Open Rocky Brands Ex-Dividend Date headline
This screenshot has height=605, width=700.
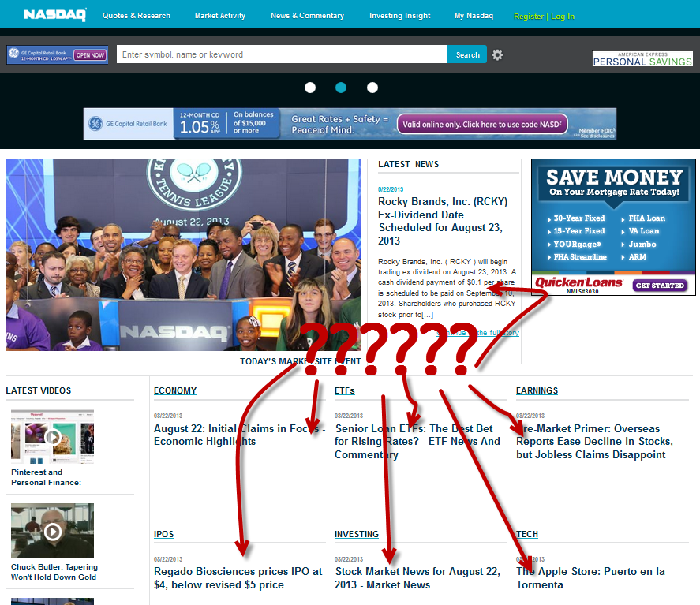pyautogui.click(x=443, y=221)
